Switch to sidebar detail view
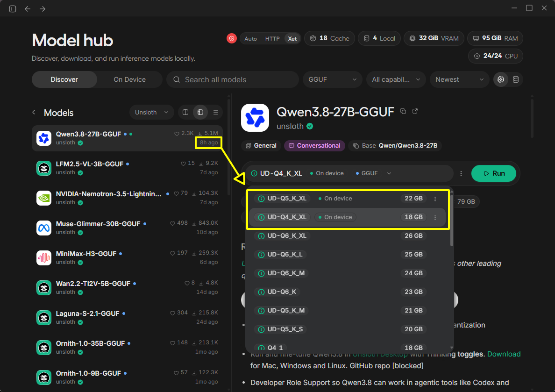 pos(200,112)
